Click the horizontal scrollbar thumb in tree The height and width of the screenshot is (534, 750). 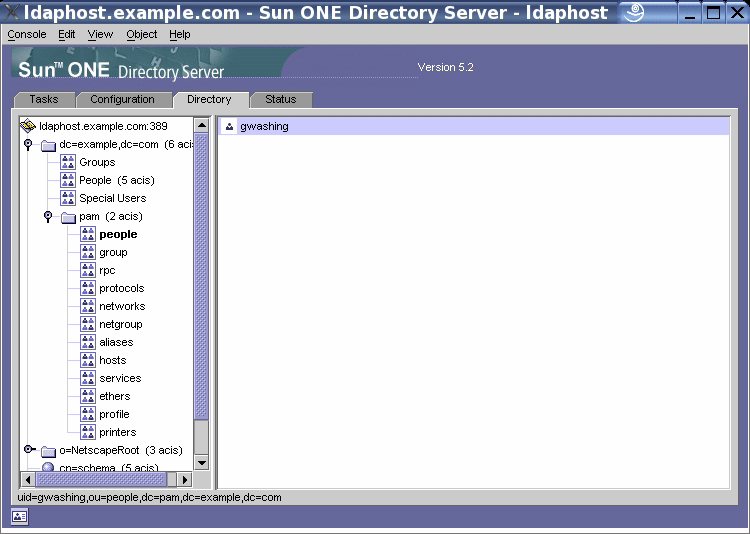tap(101, 479)
